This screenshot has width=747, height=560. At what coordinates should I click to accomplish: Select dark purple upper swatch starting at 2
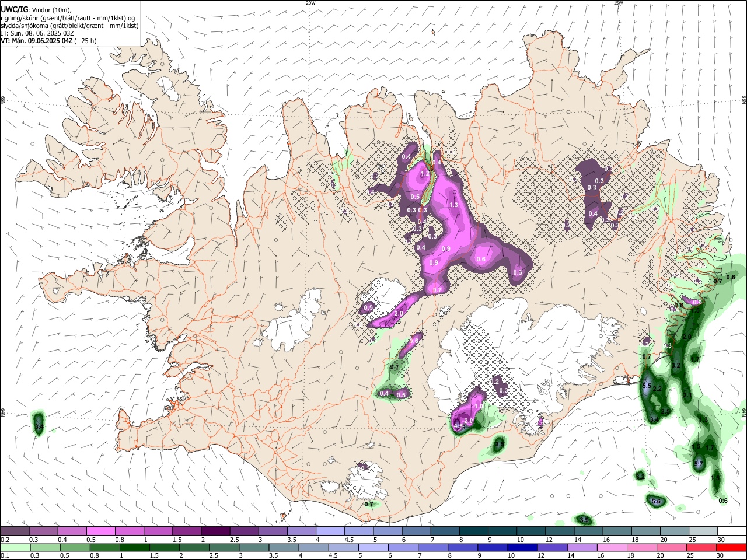click(x=215, y=531)
